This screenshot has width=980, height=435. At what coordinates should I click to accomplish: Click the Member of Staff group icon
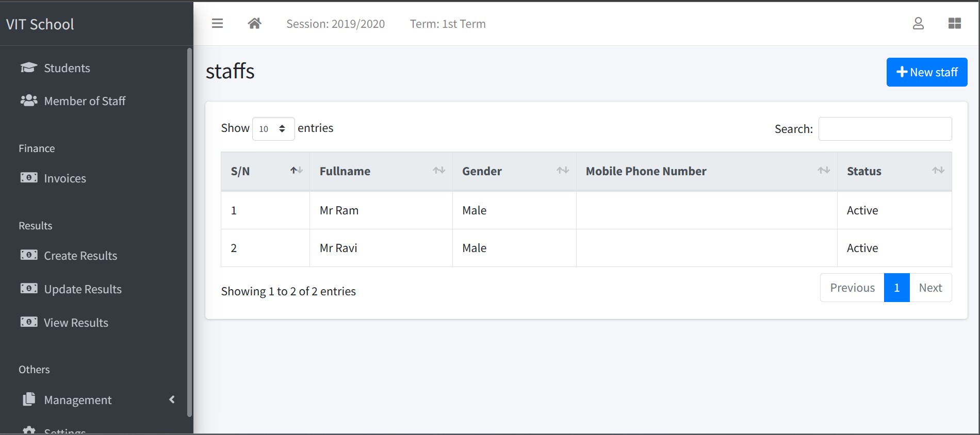click(x=29, y=101)
